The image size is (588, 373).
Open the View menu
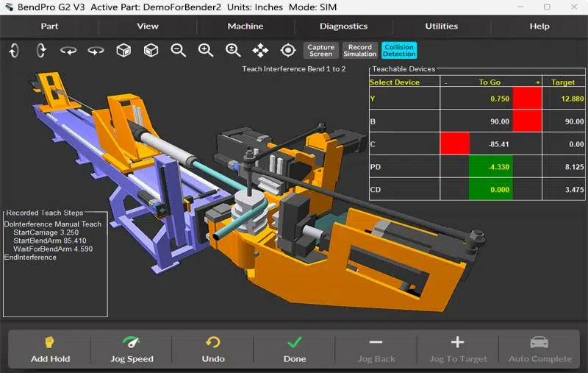pyautogui.click(x=148, y=26)
